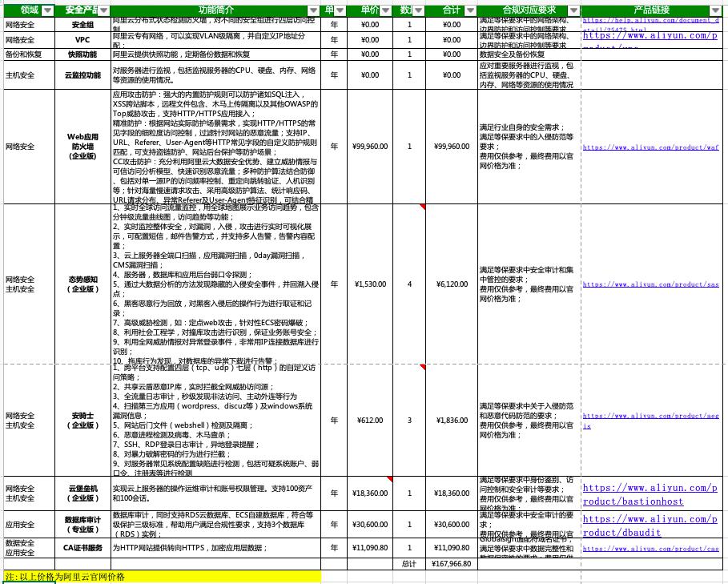The image size is (728, 584).
Task: Select the 应用攻击防护 description in Web应用防火墙 row
Action: point(216,147)
